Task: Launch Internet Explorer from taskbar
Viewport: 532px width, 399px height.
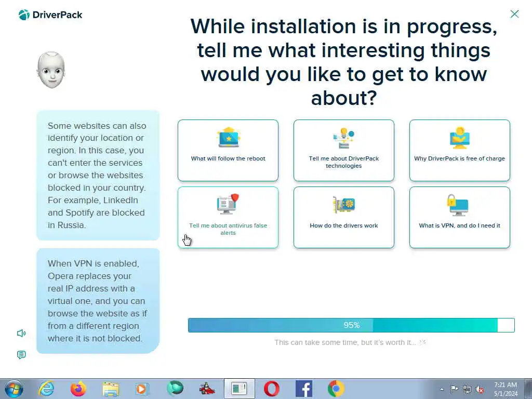Action: [x=46, y=389]
